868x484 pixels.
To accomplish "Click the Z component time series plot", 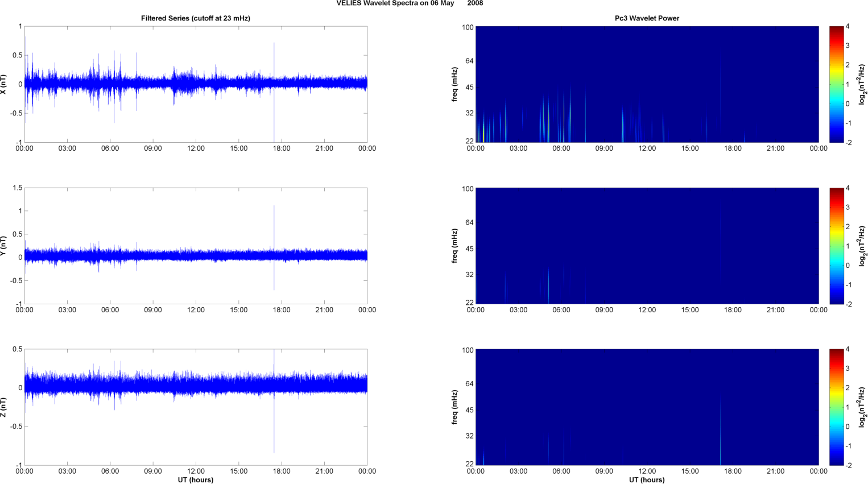I will (196, 407).
